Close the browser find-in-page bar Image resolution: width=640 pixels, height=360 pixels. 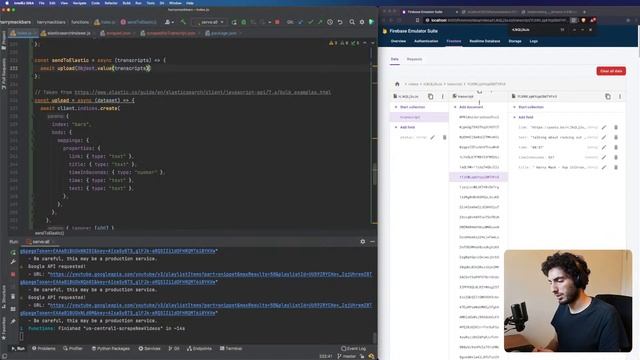pos(590,30)
